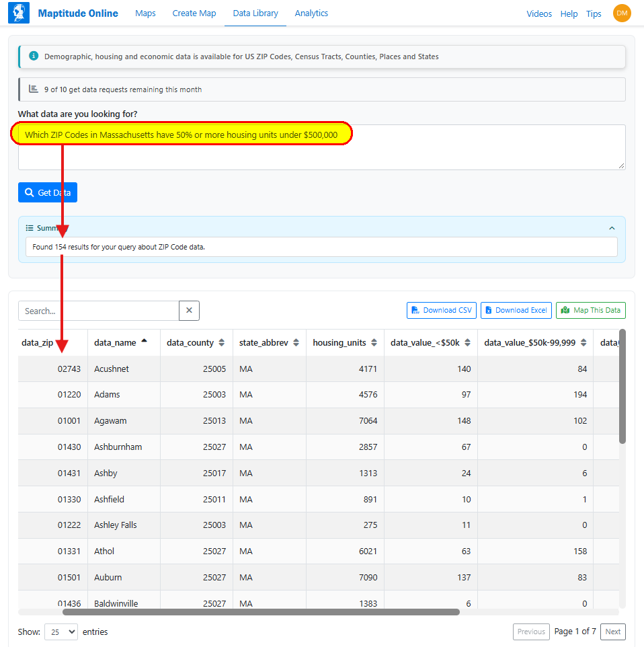Download results as CSV

[442, 310]
